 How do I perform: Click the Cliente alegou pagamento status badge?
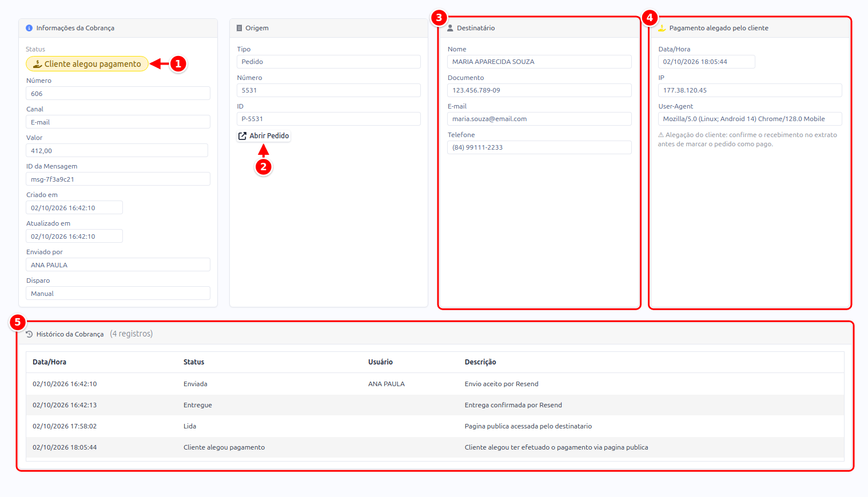87,64
